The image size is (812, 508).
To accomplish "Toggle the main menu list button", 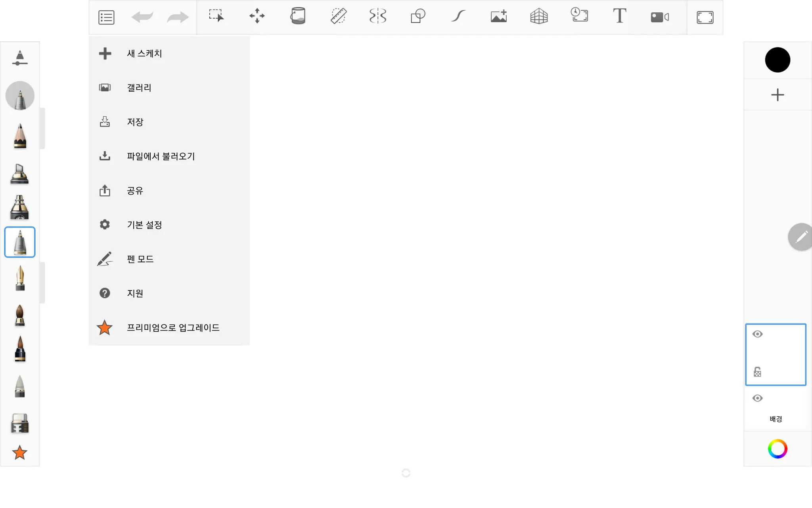I will click(106, 17).
